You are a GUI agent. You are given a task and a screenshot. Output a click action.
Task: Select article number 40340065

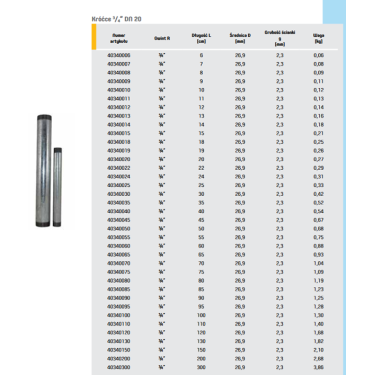pyautogui.click(x=119, y=255)
